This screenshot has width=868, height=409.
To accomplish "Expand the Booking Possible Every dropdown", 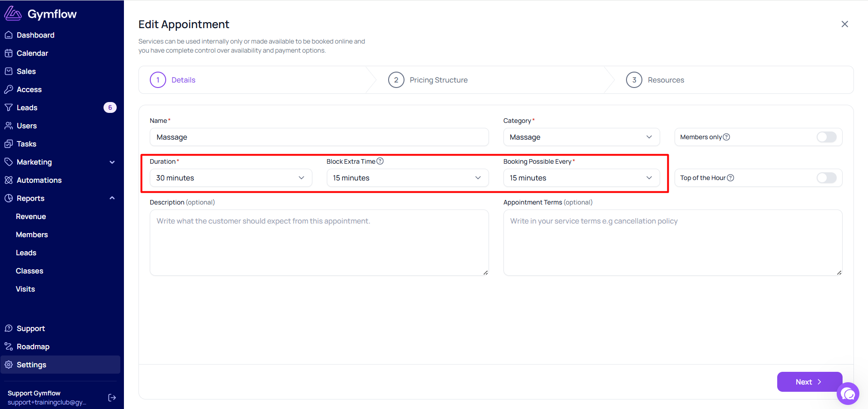I will 581,178.
